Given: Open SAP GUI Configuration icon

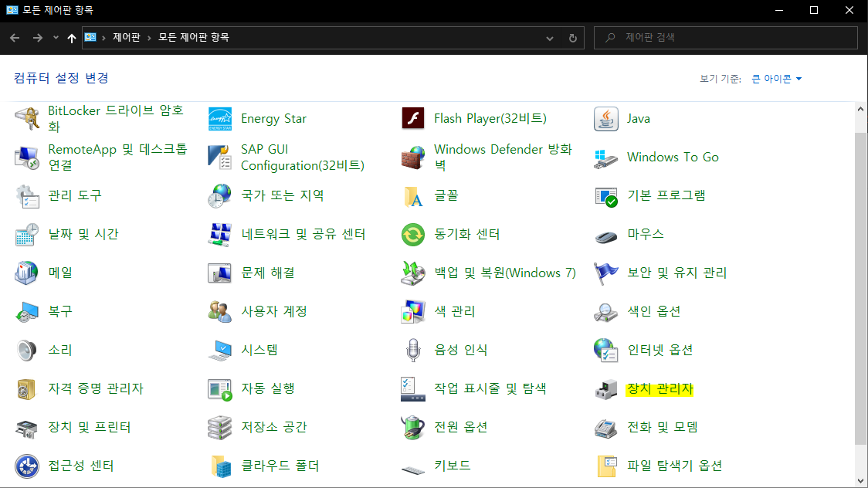Looking at the screenshot, I should (x=220, y=158).
